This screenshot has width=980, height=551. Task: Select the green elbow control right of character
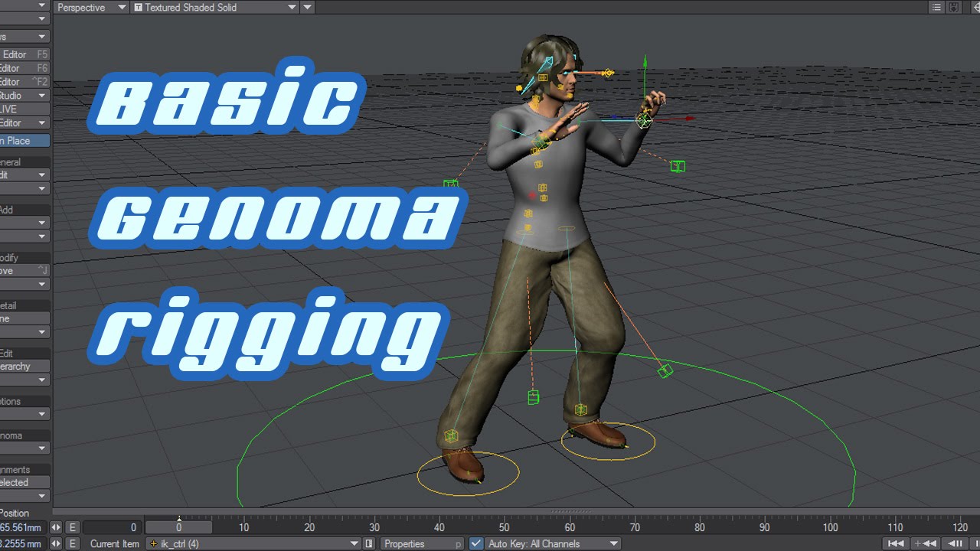click(678, 166)
